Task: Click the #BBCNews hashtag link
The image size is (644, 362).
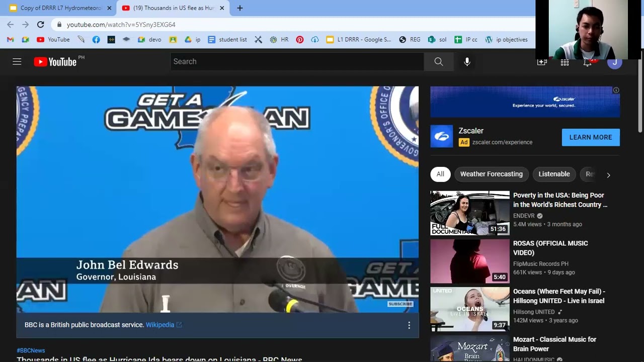Action: click(x=31, y=350)
